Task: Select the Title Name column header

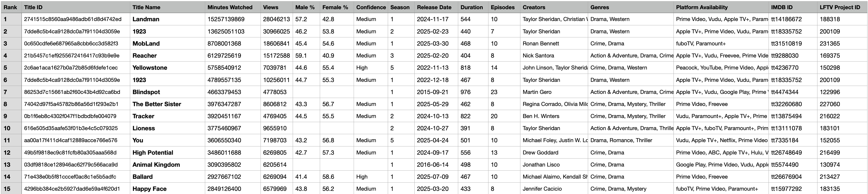Action: 146,7
